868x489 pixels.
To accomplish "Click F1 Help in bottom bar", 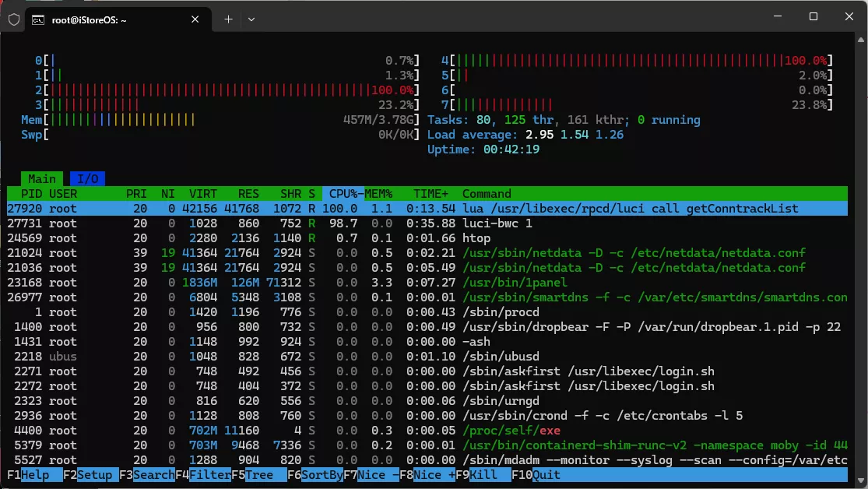I will coord(34,475).
